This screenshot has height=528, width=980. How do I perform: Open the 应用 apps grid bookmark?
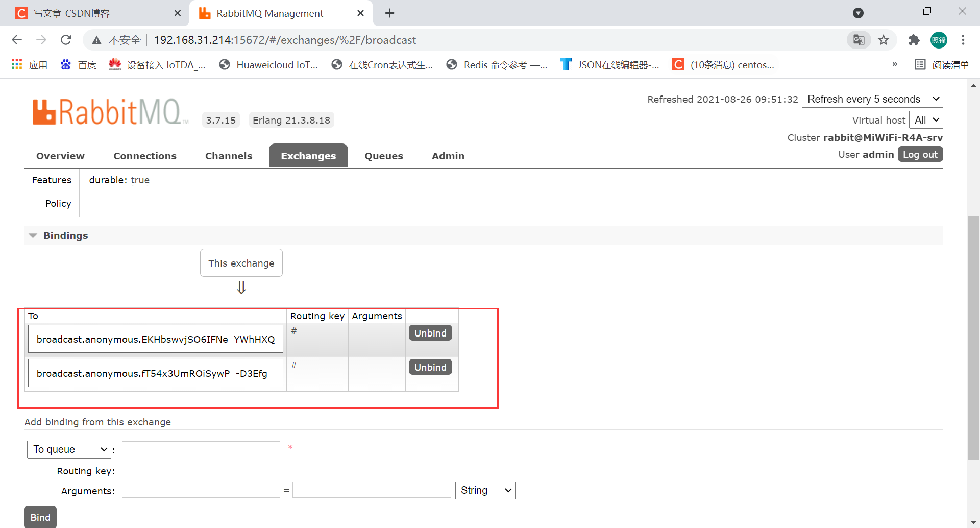[x=29, y=65]
